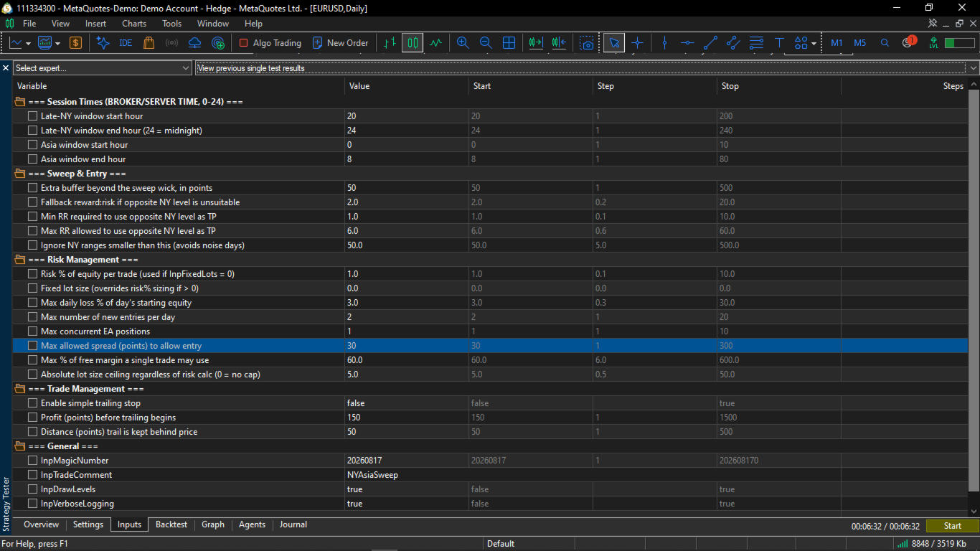Zoom in on the chart
980x551 pixels.
click(x=463, y=43)
